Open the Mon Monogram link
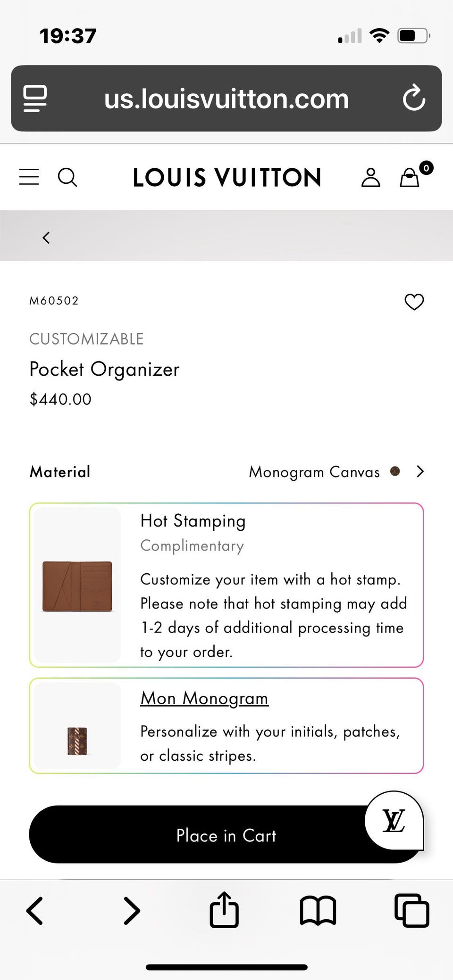 (204, 698)
